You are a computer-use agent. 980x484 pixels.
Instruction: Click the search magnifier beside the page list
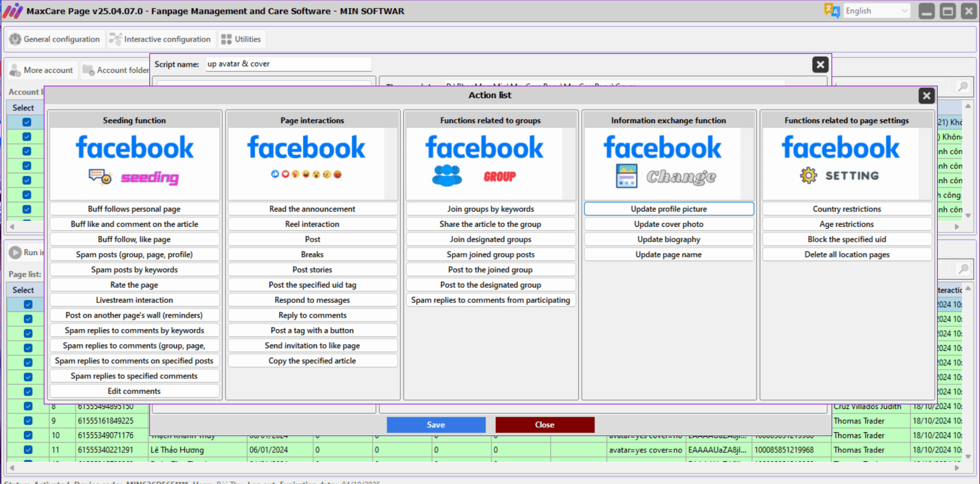[x=962, y=268]
